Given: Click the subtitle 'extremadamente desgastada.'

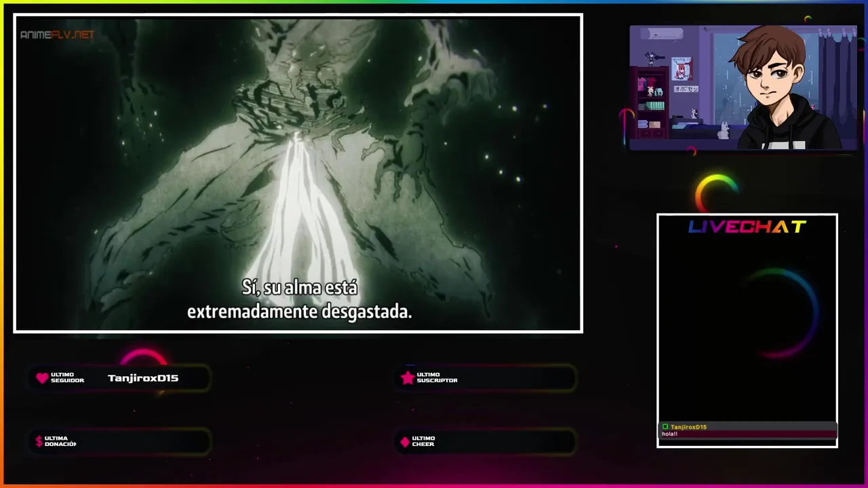Looking at the screenshot, I should point(299,312).
